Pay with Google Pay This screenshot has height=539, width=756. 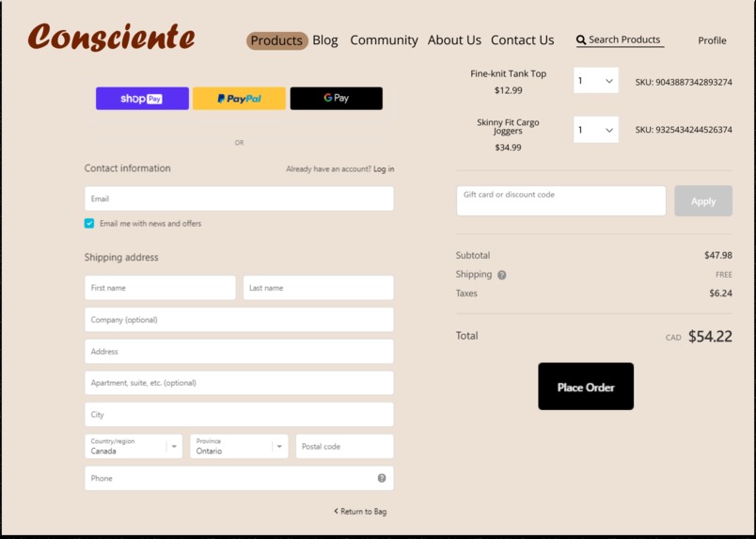[336, 99]
